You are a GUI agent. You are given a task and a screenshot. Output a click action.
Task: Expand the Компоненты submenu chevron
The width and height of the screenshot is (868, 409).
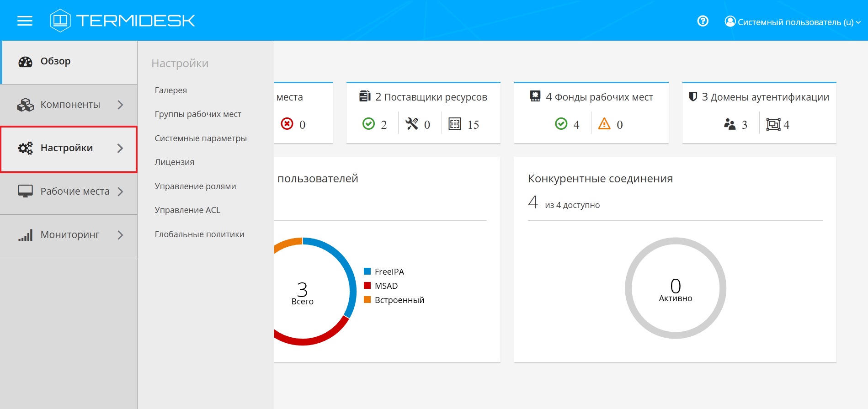[x=120, y=105]
